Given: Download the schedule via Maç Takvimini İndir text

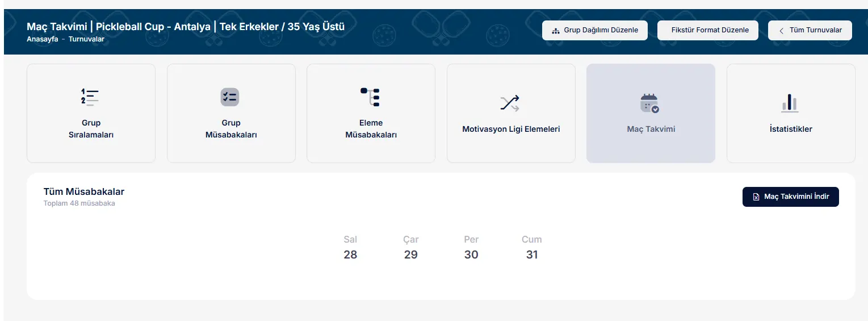Looking at the screenshot, I should (796, 197).
